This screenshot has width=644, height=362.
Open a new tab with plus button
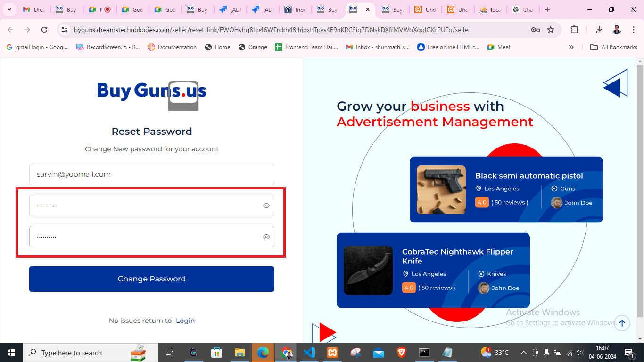pyautogui.click(x=547, y=9)
